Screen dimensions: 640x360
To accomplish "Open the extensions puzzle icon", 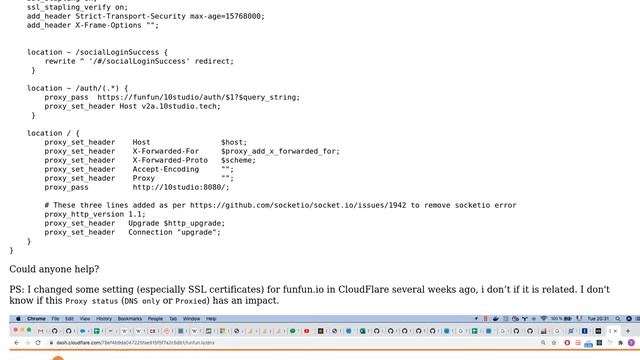I will pyautogui.click(x=620, y=343).
